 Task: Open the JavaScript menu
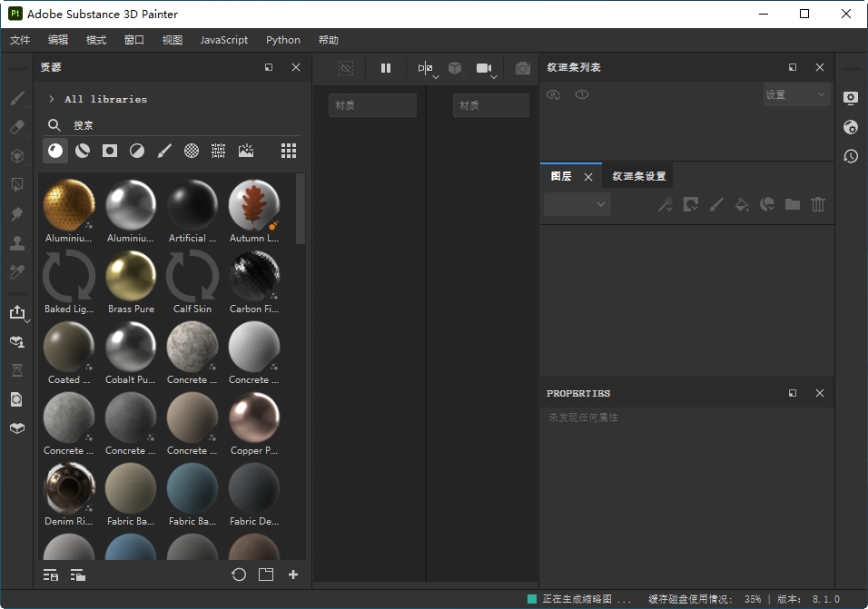pyautogui.click(x=223, y=40)
